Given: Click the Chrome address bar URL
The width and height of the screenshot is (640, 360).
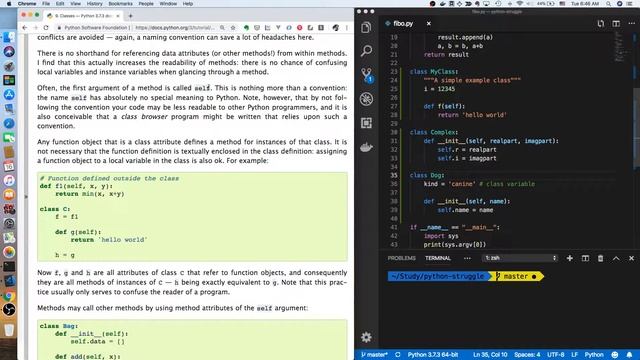Looking at the screenshot, I should click(x=174, y=28).
